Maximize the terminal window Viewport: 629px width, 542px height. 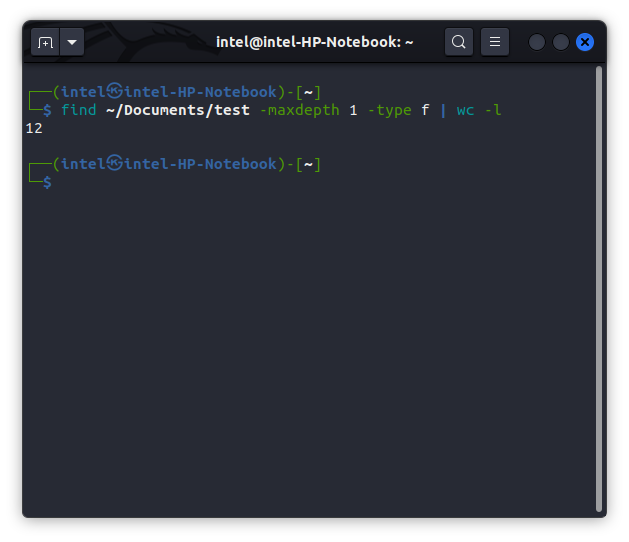(x=561, y=42)
